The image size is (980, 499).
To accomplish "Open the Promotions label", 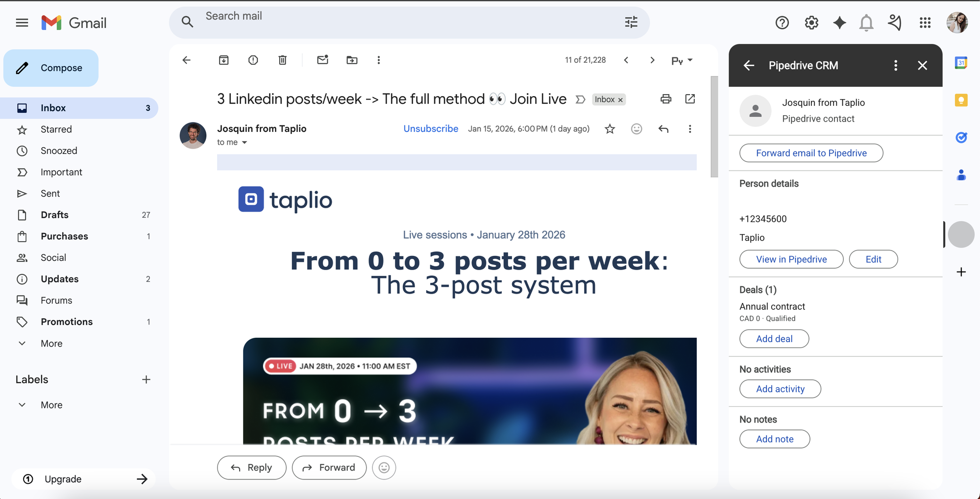I will (67, 322).
